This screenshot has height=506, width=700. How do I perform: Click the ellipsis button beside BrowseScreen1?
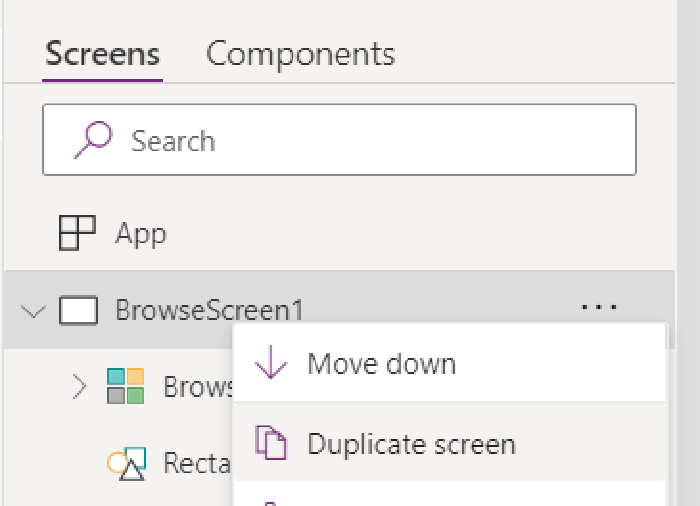(598, 308)
